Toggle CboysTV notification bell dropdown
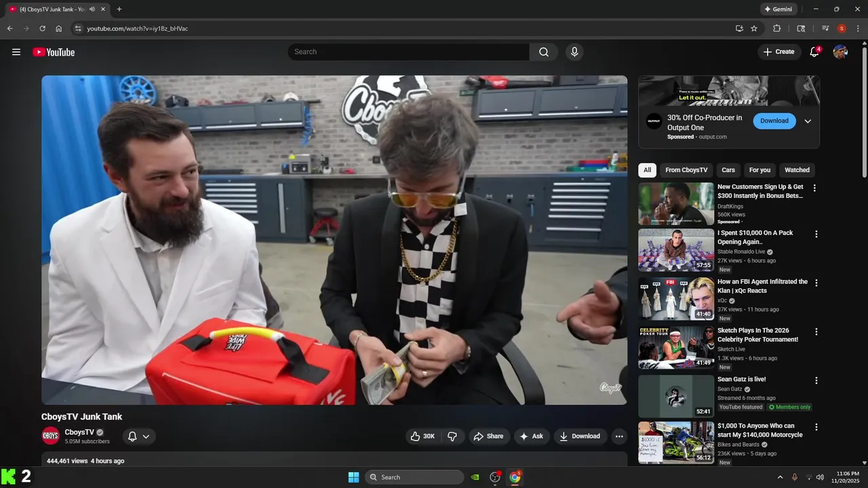The image size is (868, 488). click(139, 436)
